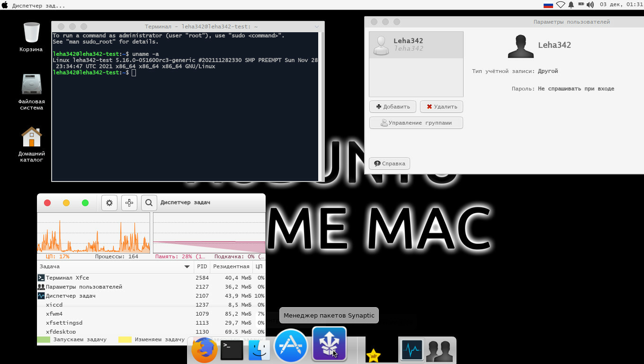644x364 pixels.
Task: Click the Процессы: 164 status label
Action: point(116,256)
